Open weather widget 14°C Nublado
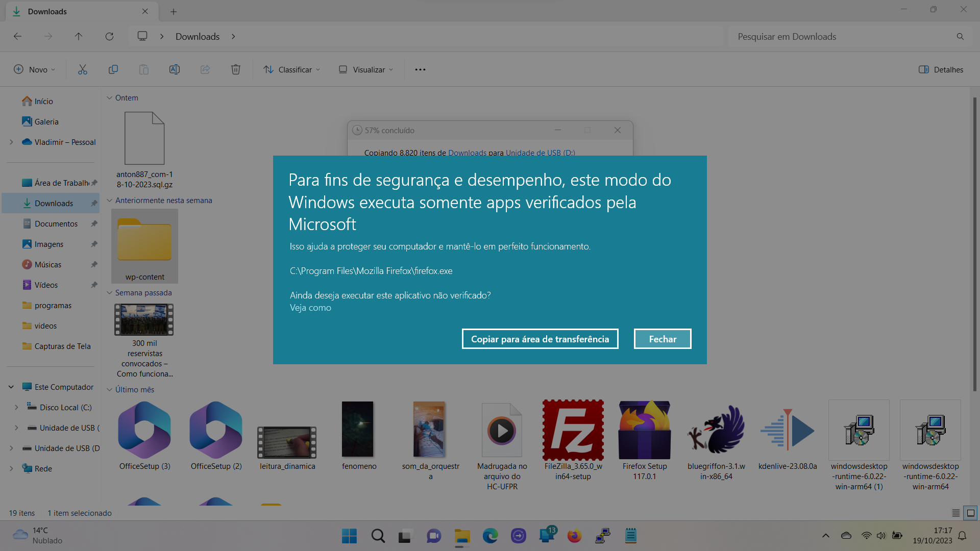 pyautogui.click(x=37, y=536)
